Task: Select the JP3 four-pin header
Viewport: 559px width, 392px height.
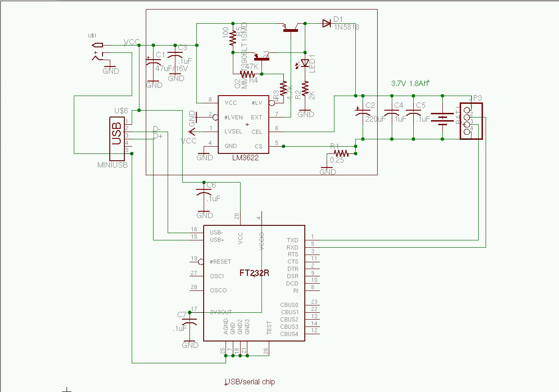Action: pyautogui.click(x=471, y=122)
